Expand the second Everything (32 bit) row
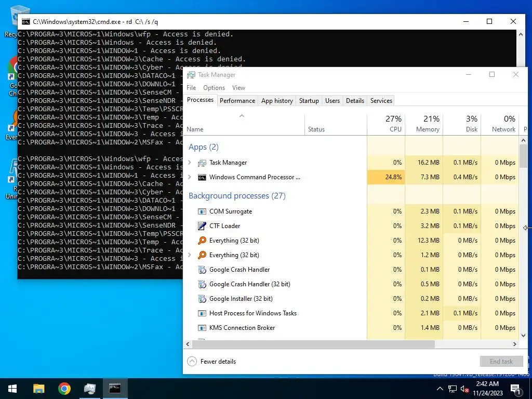532x399 pixels. (190, 255)
